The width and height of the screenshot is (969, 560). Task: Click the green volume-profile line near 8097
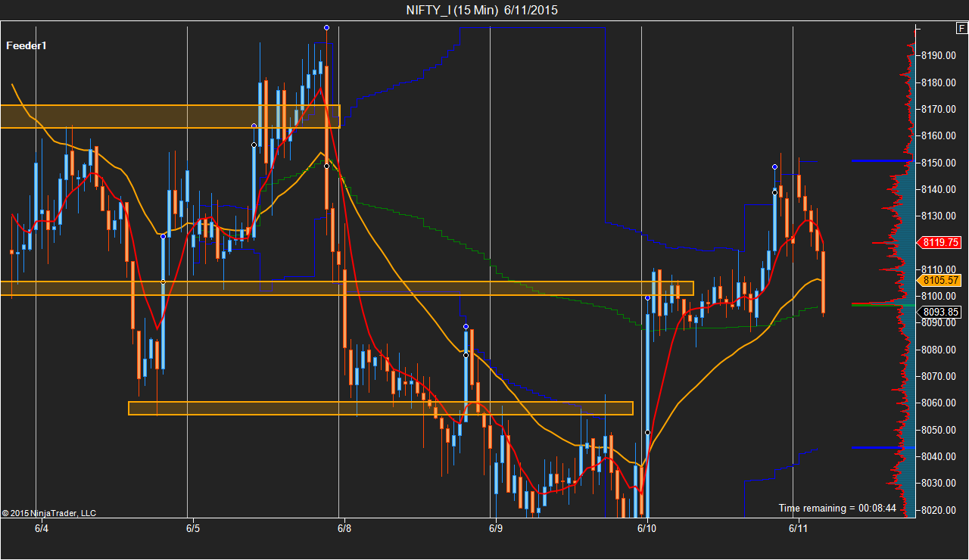(883, 305)
